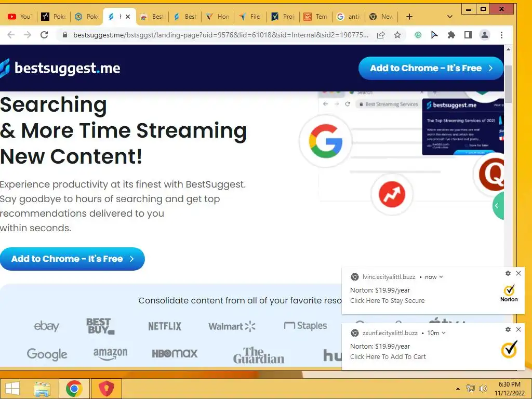Close the active bestsuggest tab

tap(128, 17)
